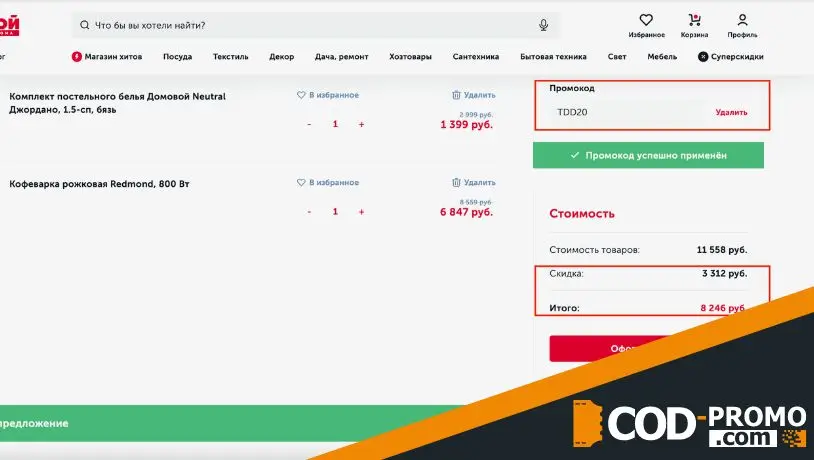Open the Избранное favorites heart icon
This screenshot has height=460, width=814.
click(x=646, y=20)
